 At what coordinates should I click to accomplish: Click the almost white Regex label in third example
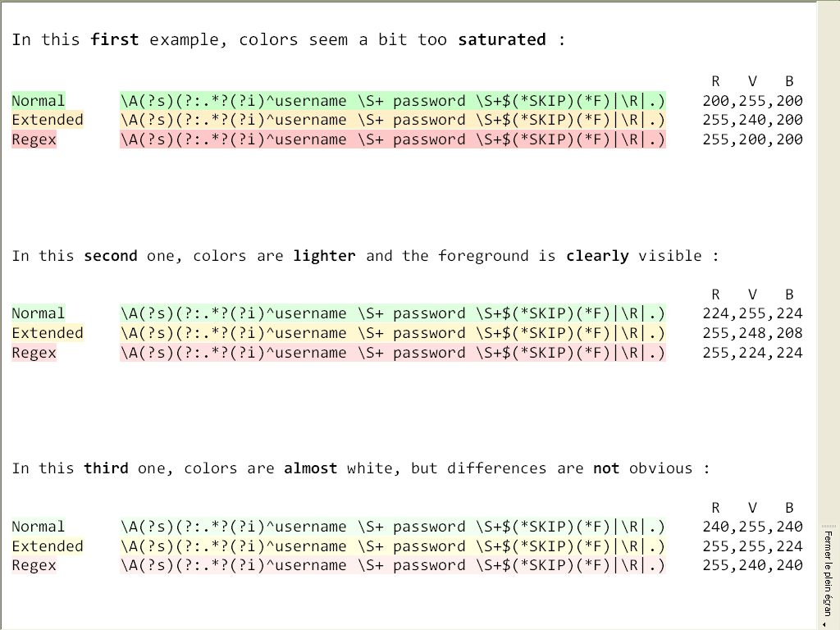(34, 565)
